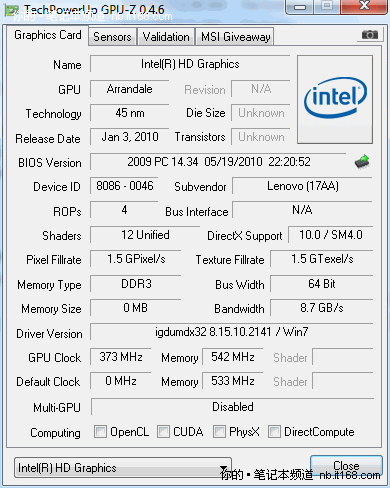Minimize the GPU-Z window

[x=300, y=7]
